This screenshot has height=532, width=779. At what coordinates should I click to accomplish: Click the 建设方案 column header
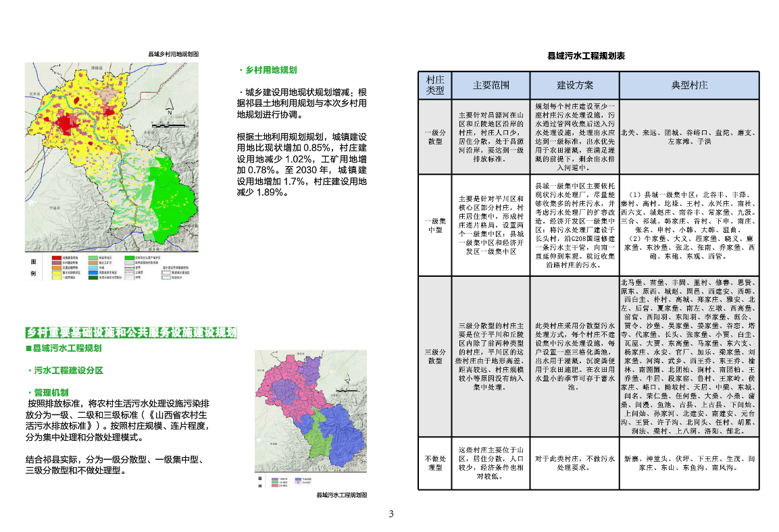(575, 85)
